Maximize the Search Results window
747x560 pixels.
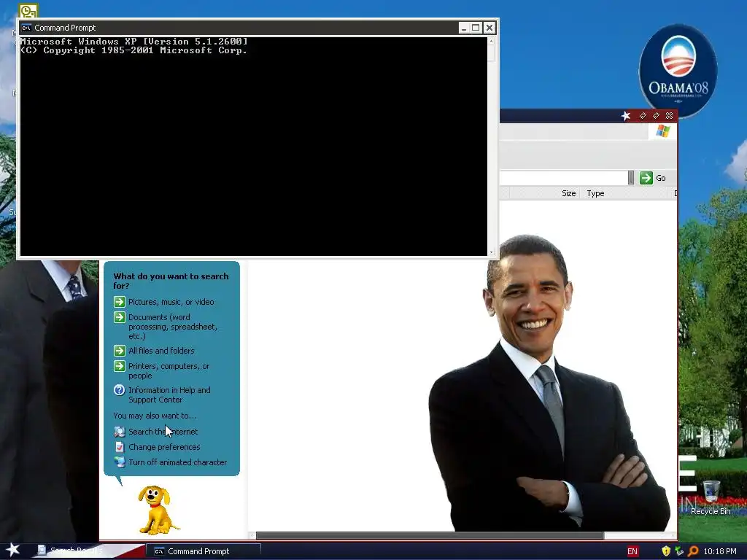pyautogui.click(x=656, y=116)
